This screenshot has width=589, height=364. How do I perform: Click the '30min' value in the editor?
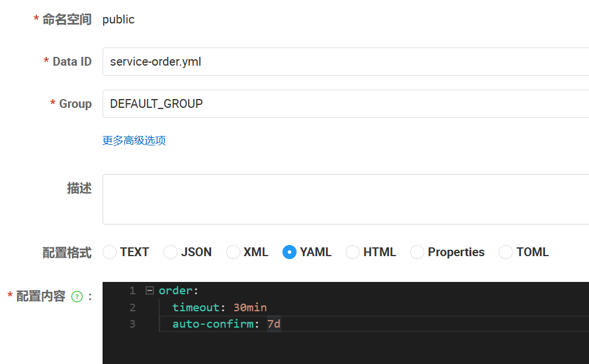[x=250, y=307]
